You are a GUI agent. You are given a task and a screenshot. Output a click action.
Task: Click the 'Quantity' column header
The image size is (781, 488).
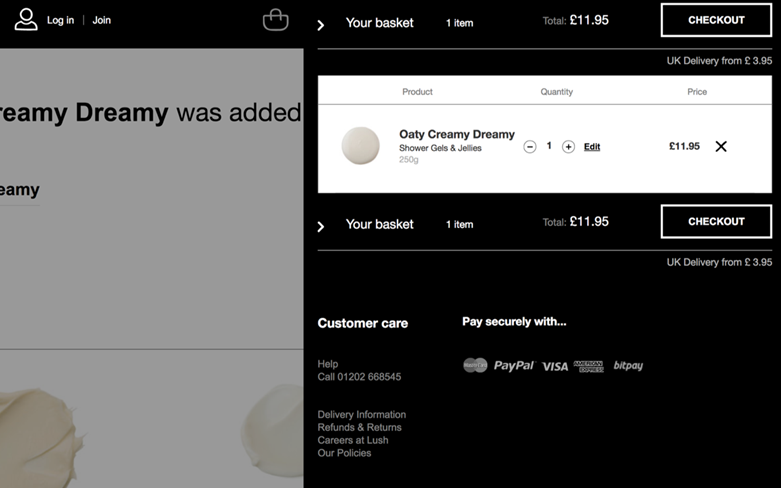tap(557, 92)
